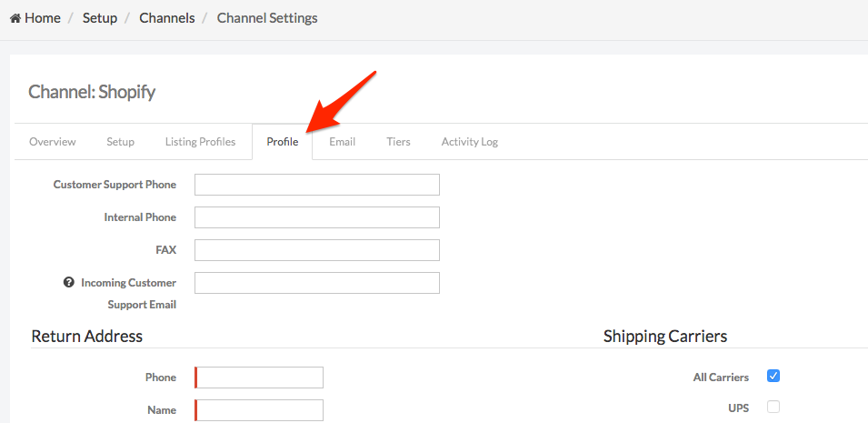Open the Listing Profiles tab
868x423 pixels.
pyautogui.click(x=200, y=142)
